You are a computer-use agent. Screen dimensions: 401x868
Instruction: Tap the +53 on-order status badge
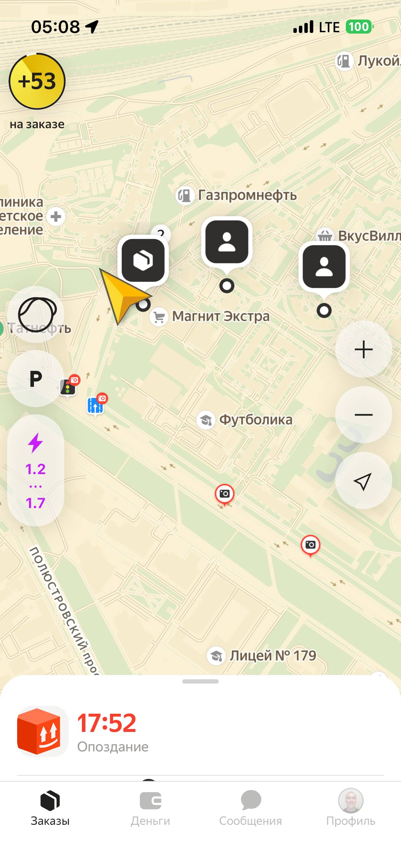click(37, 82)
